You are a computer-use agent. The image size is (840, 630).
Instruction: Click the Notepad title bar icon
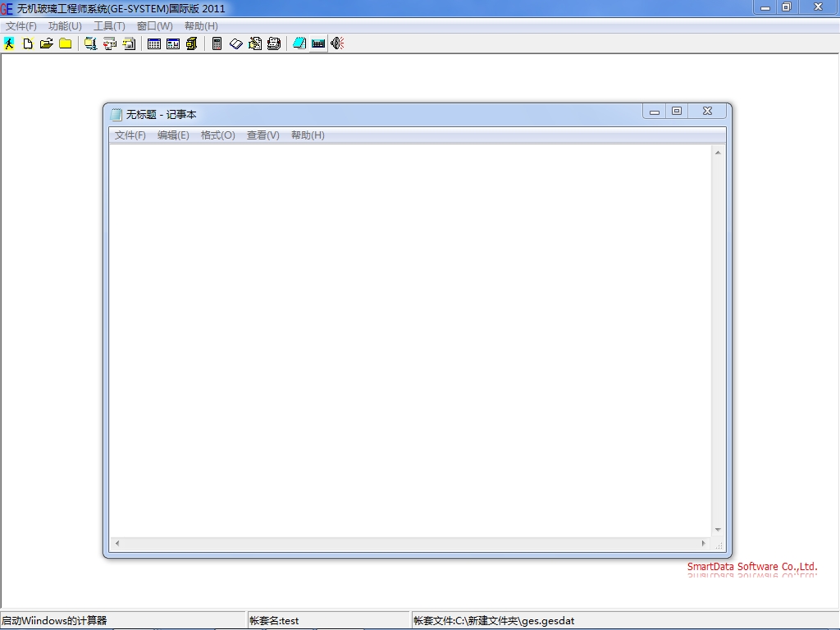116,114
